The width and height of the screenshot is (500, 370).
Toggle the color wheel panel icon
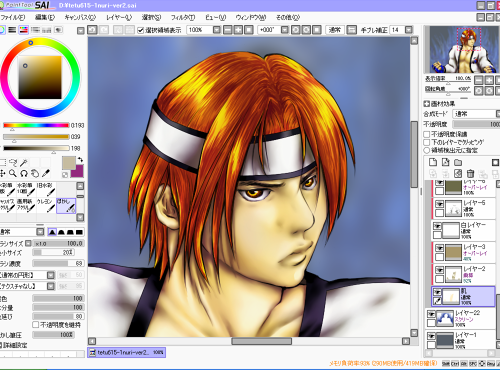point(2,30)
